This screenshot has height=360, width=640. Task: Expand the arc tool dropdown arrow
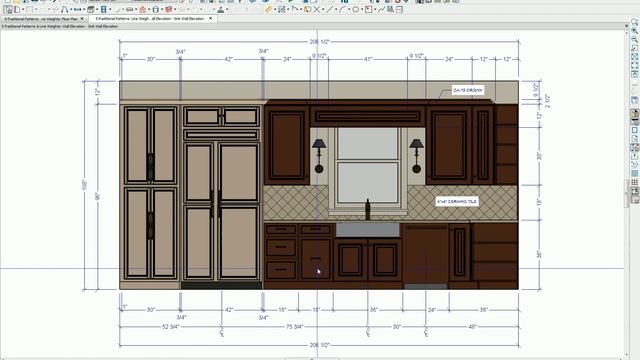(x=349, y=9)
